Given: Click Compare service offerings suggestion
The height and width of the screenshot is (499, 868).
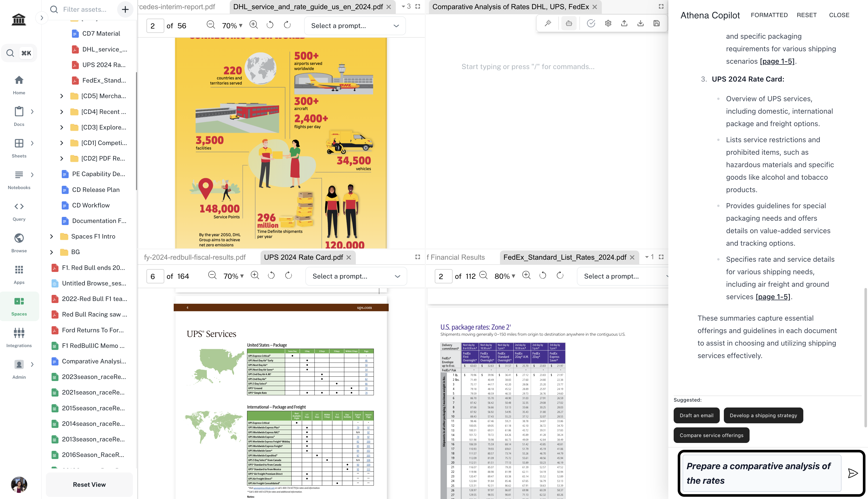Looking at the screenshot, I should [x=711, y=435].
